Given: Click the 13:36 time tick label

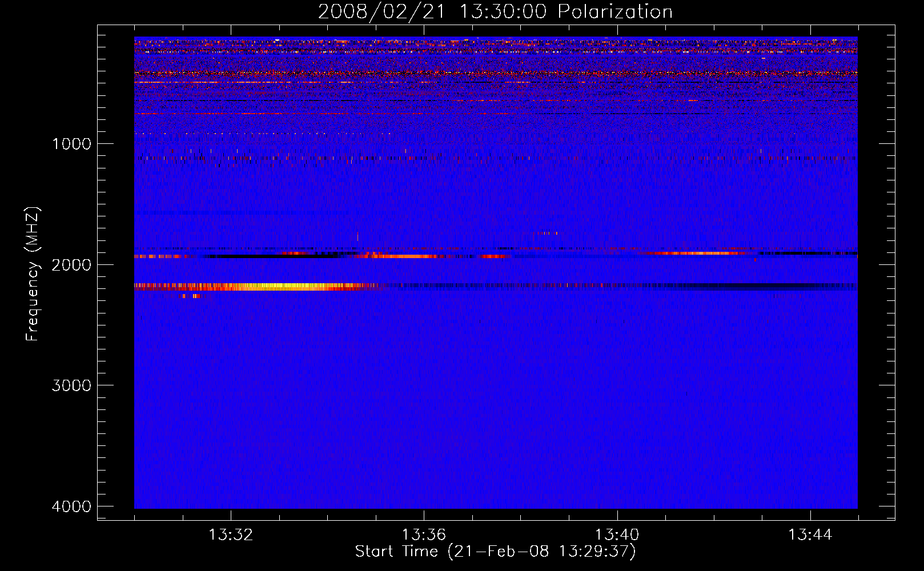Looking at the screenshot, I should [x=424, y=535].
